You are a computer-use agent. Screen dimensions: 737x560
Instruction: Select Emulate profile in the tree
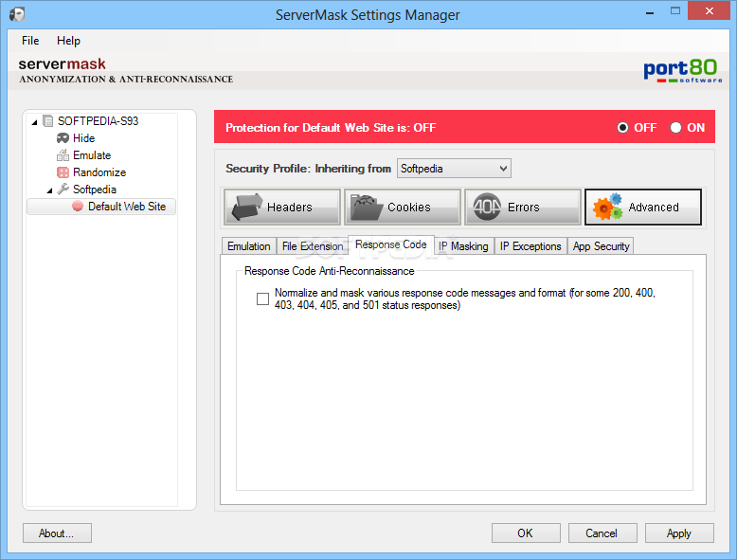[x=92, y=155]
